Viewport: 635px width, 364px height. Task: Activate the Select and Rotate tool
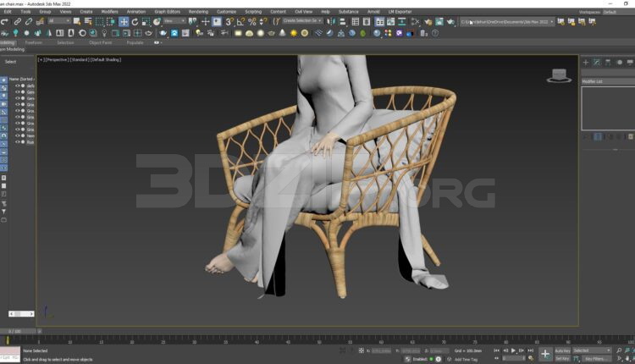[135, 21]
